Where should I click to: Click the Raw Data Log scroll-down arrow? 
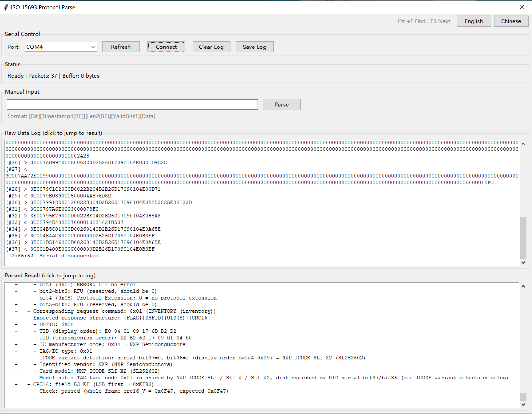pos(523,262)
